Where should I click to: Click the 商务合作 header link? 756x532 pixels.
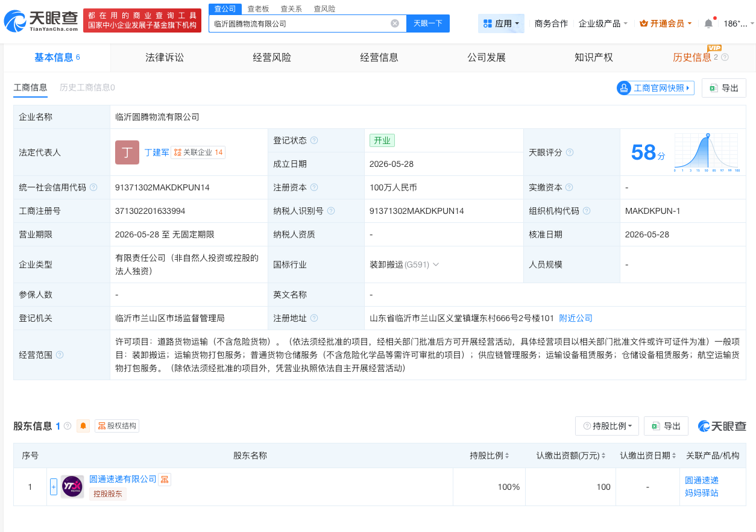(551, 23)
